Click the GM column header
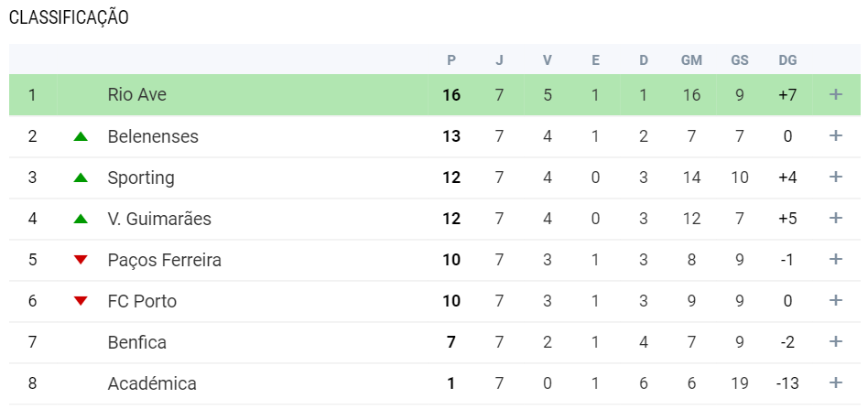Screen dimensions: 868x409 coord(691,60)
